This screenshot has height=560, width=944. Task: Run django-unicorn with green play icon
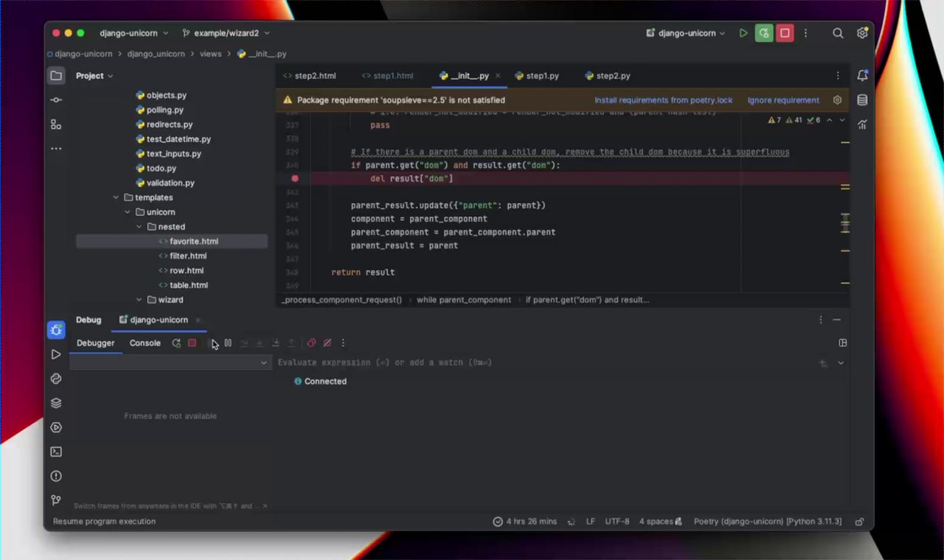(x=743, y=33)
